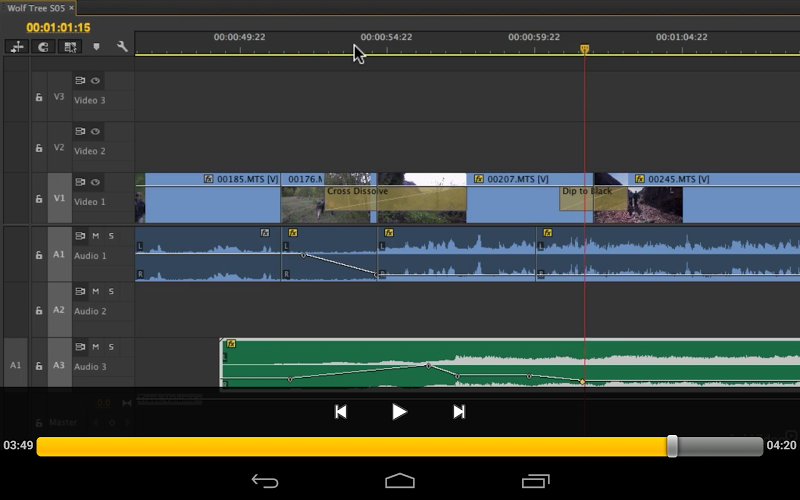Screen dimensions: 800x500
Task: Click the Add Marker icon
Action: pos(96,46)
